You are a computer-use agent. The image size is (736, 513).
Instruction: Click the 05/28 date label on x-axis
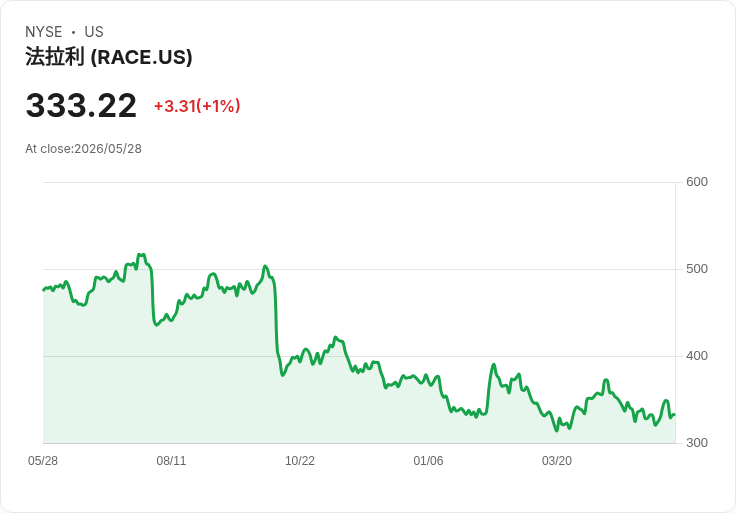(43, 460)
